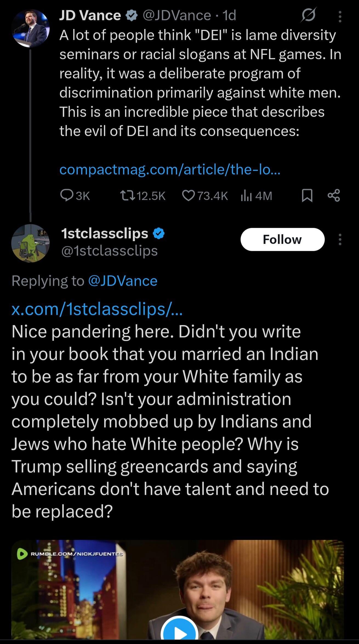Share JD Vance's post
The height and width of the screenshot is (644, 359).
pos(334,196)
